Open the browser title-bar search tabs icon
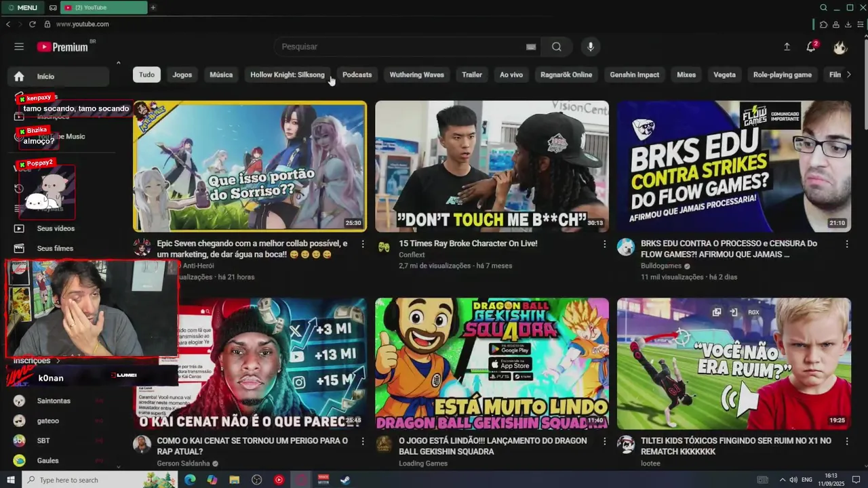868x488 pixels. pyautogui.click(x=823, y=7)
